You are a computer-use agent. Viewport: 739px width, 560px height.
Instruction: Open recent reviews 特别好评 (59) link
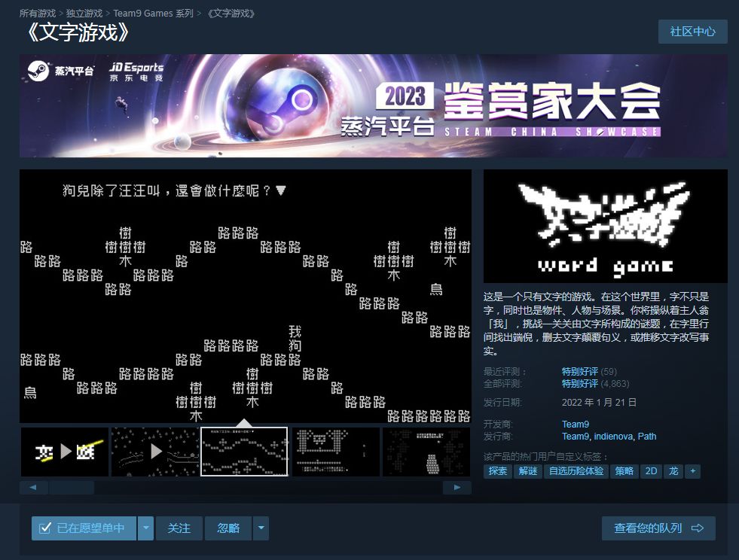589,372
